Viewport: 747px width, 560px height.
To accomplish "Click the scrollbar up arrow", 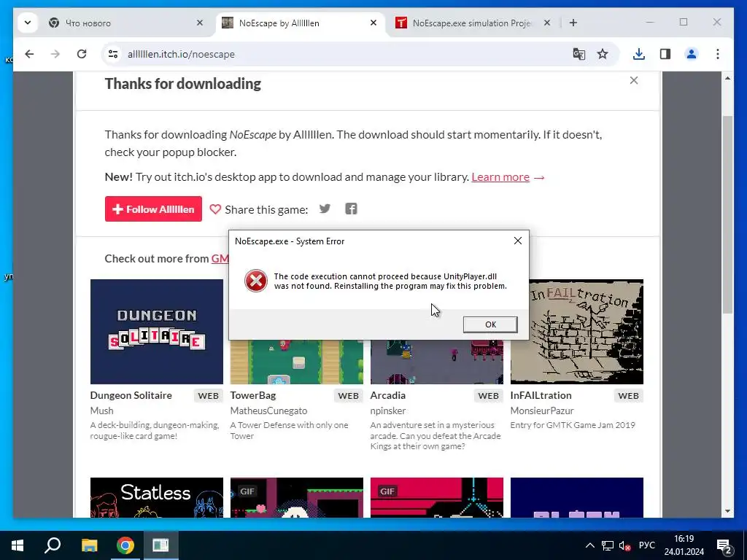I will pos(727,78).
